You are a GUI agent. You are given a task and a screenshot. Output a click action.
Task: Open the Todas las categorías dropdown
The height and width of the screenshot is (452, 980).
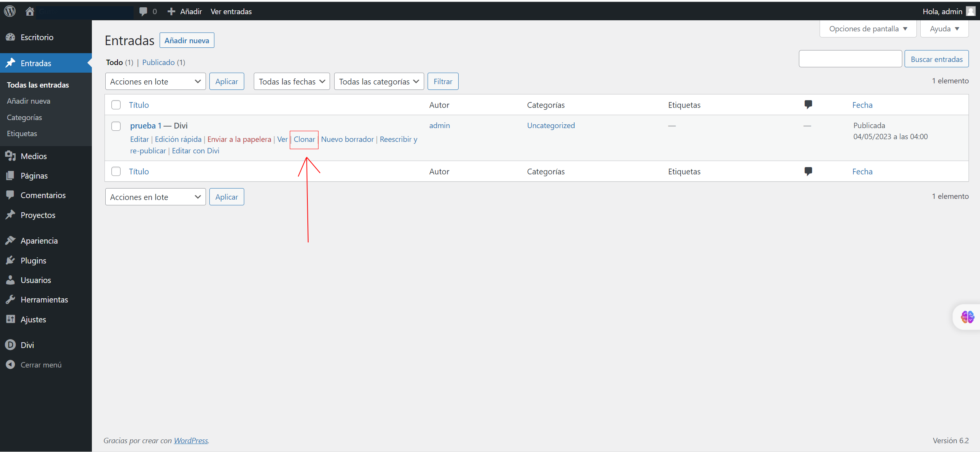click(x=379, y=81)
